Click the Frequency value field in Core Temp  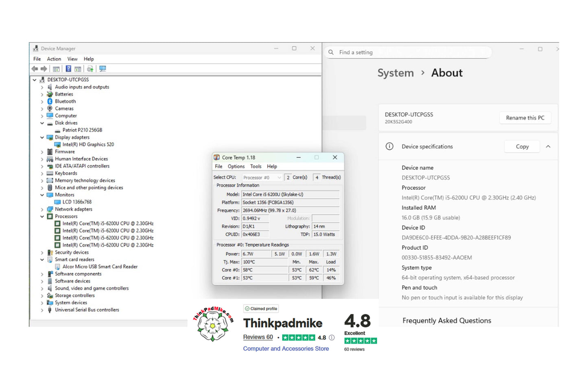tap(290, 210)
